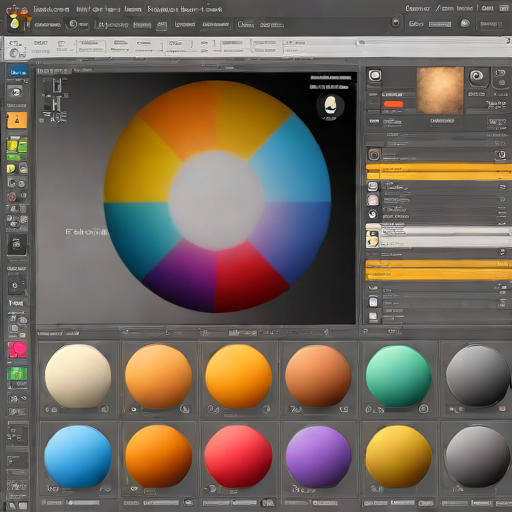The height and width of the screenshot is (512, 512).
Task: Open the first menu in the top menu bar
Action: [51, 9]
